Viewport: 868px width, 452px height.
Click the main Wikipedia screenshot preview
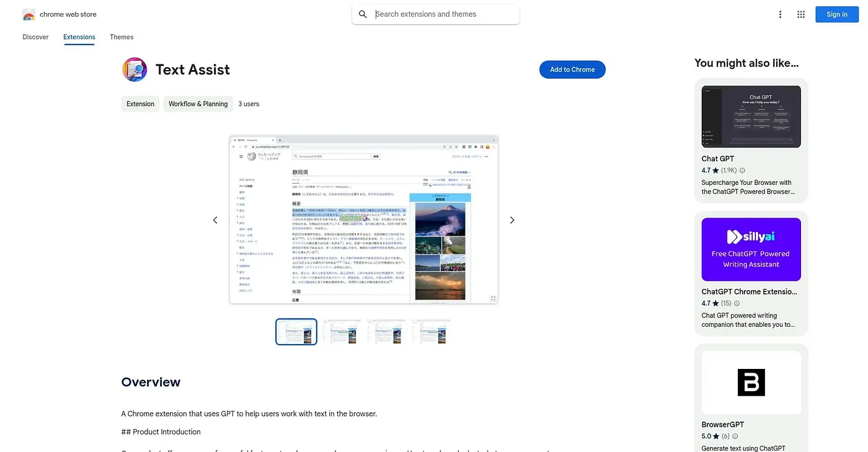[364, 220]
